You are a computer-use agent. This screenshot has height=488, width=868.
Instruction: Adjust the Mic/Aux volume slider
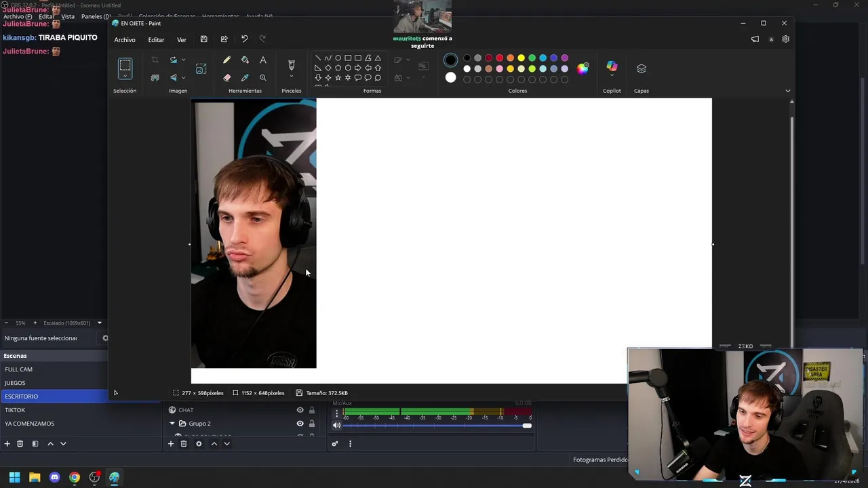[438, 426]
